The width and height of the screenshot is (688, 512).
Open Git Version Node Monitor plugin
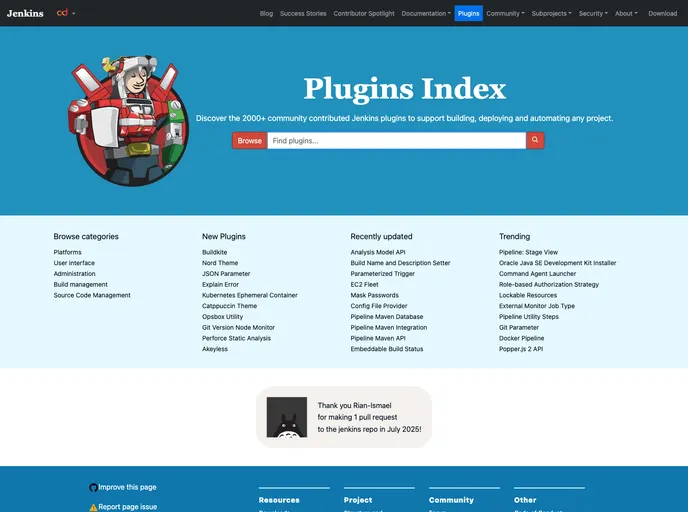point(238,327)
